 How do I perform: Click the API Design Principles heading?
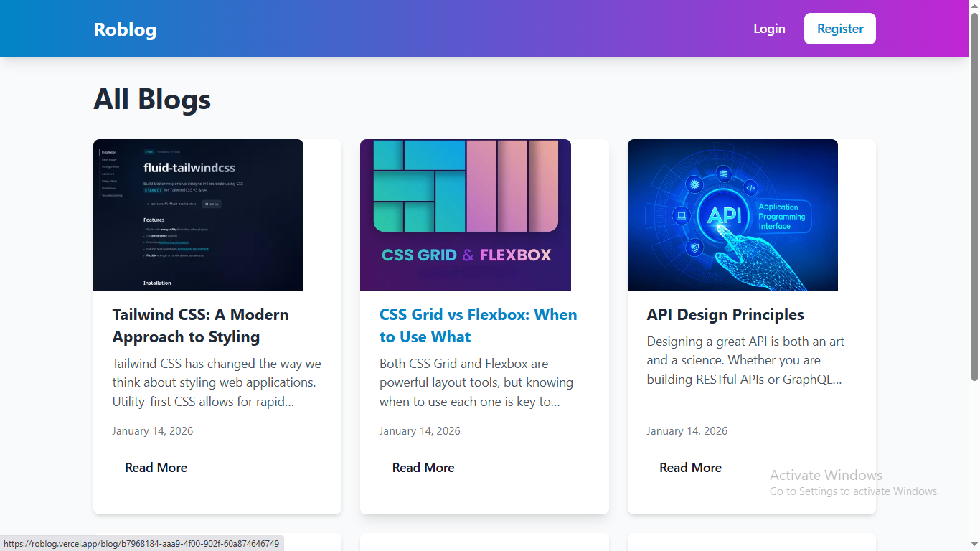point(725,315)
